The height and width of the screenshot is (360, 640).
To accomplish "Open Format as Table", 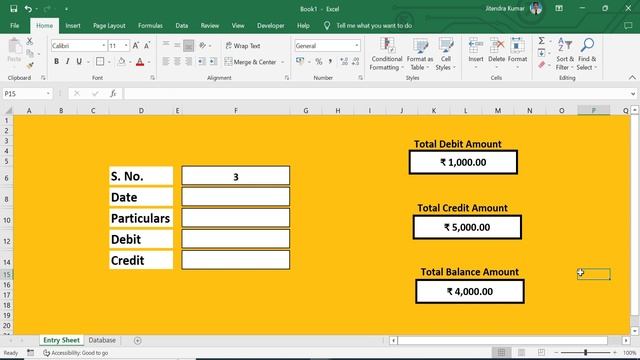I will pos(420,54).
